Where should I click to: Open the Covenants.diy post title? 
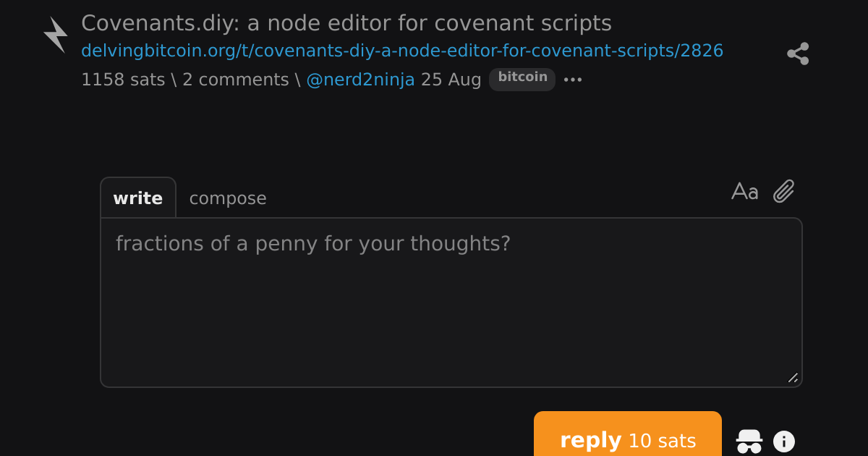point(346,24)
